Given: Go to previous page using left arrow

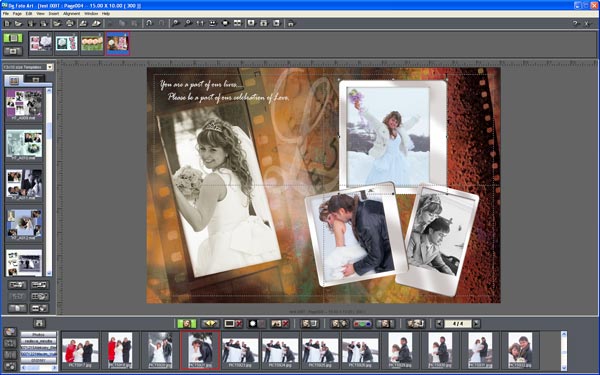Looking at the screenshot, I should click(439, 324).
